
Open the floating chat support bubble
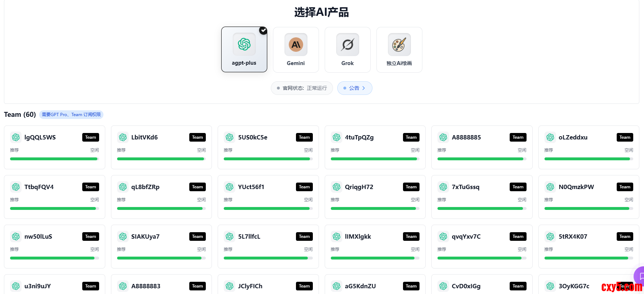639,276
